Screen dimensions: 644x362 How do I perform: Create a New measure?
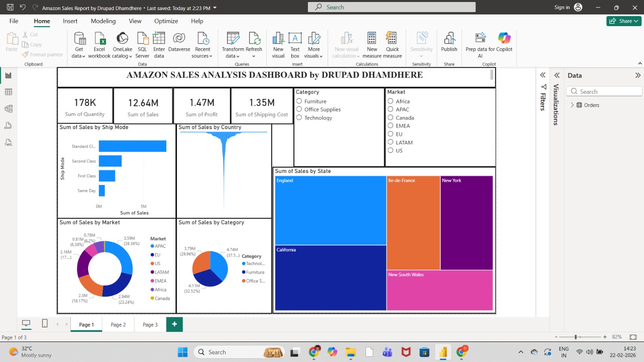click(372, 44)
